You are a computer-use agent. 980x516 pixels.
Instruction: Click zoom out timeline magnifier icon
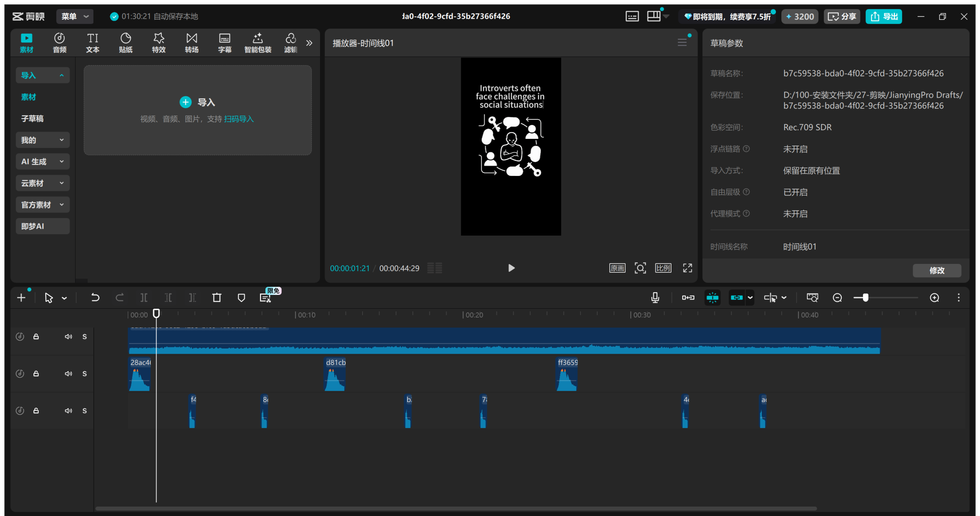[837, 298]
